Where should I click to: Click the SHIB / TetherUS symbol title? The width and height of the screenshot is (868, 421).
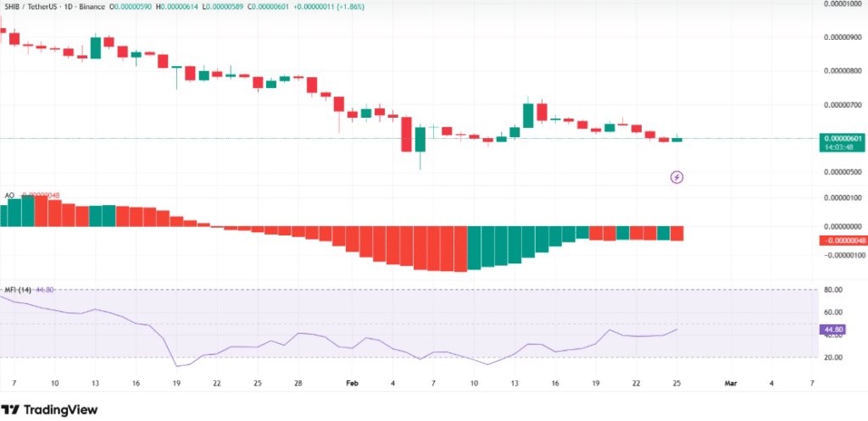[33, 7]
